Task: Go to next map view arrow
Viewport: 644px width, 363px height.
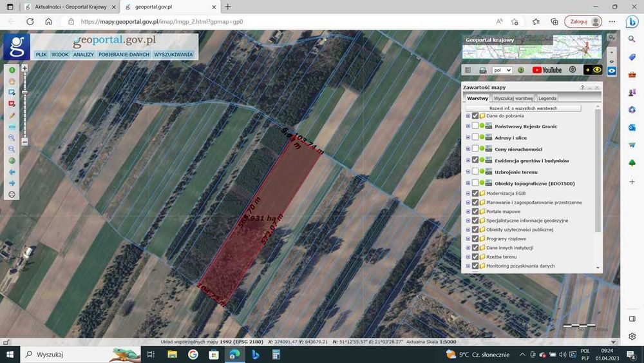Action: point(12,183)
